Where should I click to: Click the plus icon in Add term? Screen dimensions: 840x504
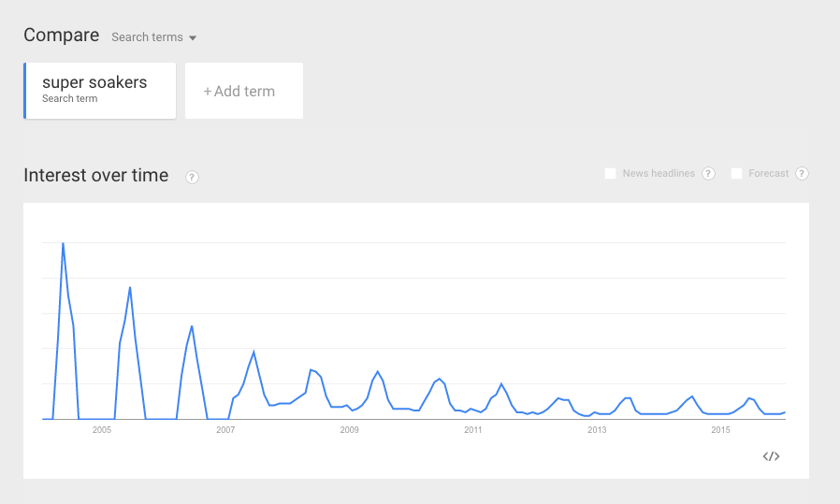click(x=208, y=92)
